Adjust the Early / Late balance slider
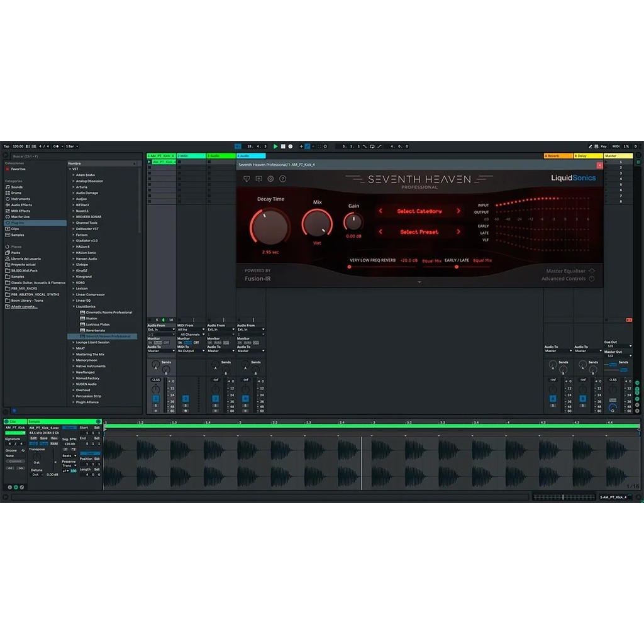 pyautogui.click(x=457, y=267)
